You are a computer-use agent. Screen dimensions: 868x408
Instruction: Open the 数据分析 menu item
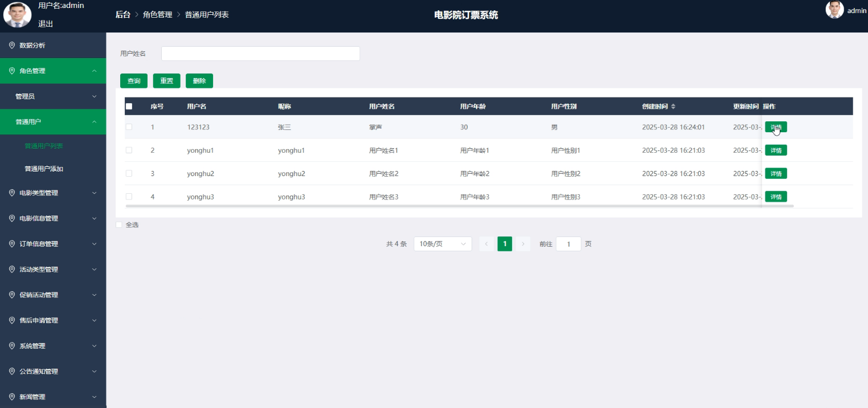[53, 45]
